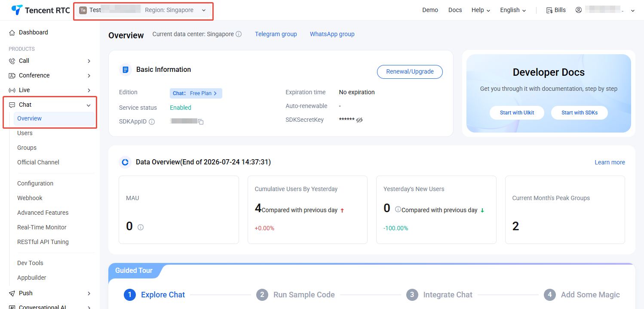Image resolution: width=644 pixels, height=309 pixels.
Task: Open Advanced Features
Action: [x=43, y=213]
